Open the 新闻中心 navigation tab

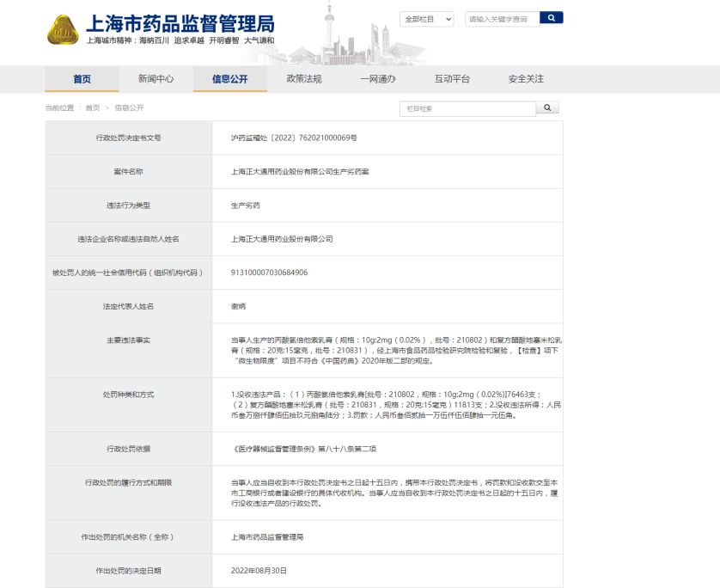click(x=156, y=79)
